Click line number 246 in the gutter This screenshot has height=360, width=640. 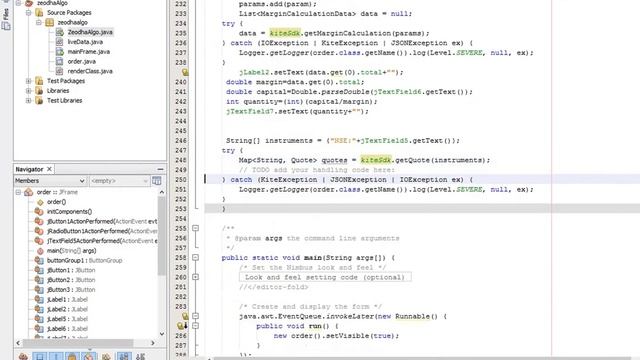180,140
